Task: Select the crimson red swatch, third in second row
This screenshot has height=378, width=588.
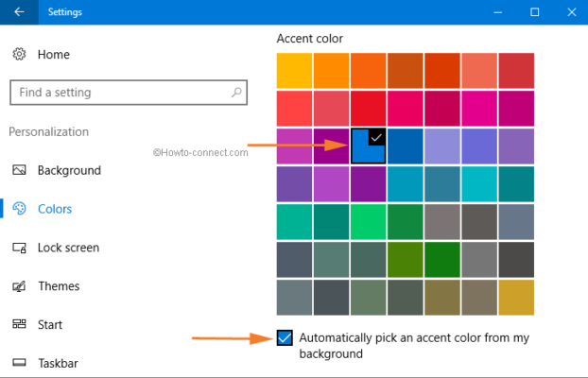Action: coord(369,109)
